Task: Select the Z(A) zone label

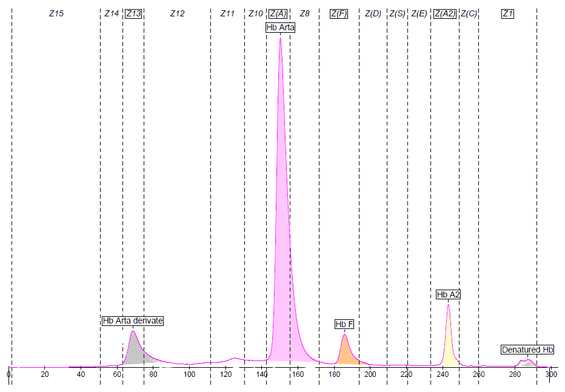Action: tap(278, 13)
